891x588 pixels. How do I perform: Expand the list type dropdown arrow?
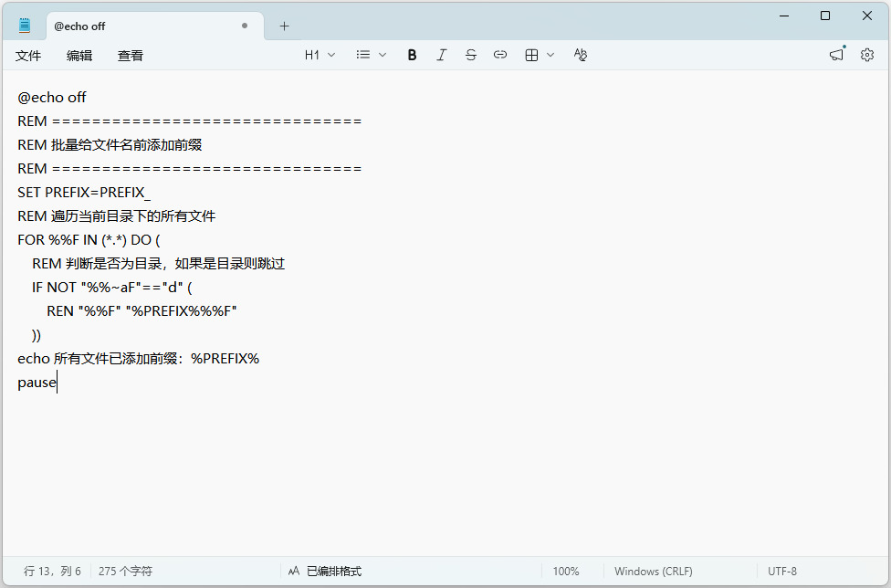pyautogui.click(x=383, y=55)
